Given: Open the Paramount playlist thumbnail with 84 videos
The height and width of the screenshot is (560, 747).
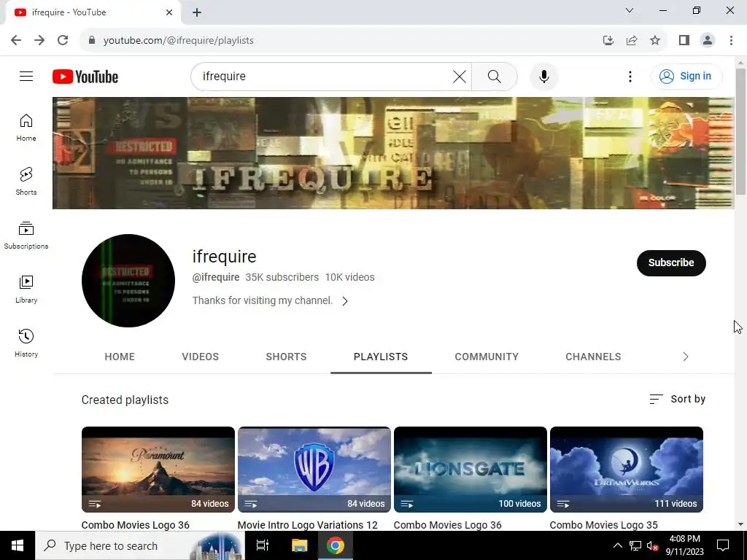Looking at the screenshot, I should point(158,469).
